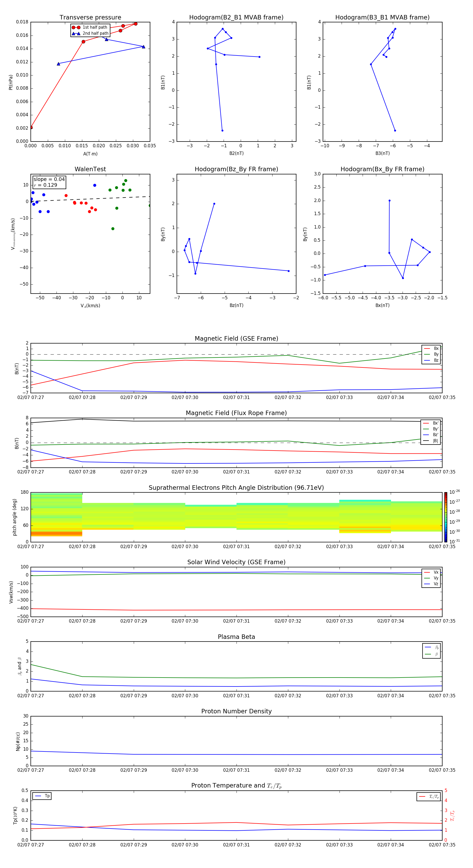This screenshot has width=473, height=868.
Task: Click the Plasma Beta plot title
Action: 236,637
